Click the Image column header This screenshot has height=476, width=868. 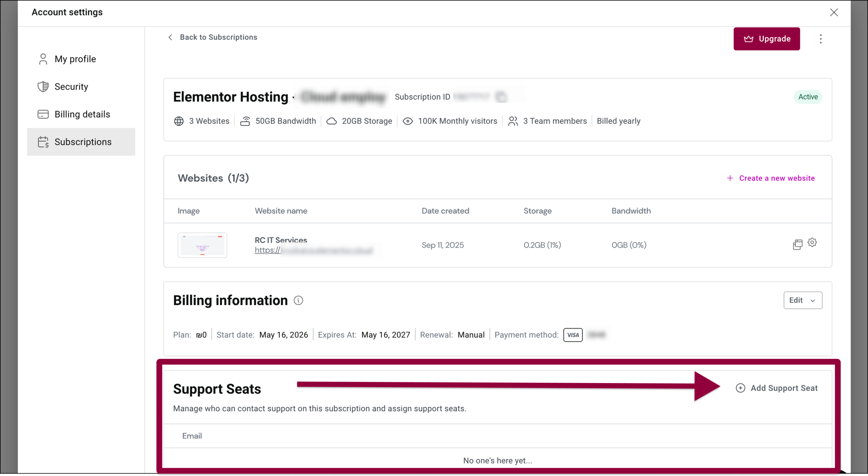(x=189, y=211)
